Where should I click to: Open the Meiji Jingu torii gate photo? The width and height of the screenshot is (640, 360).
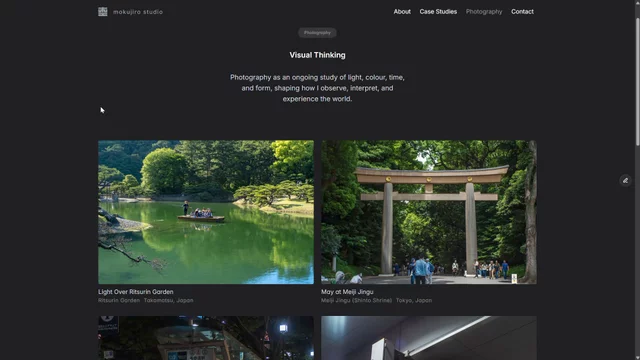[x=429, y=212]
